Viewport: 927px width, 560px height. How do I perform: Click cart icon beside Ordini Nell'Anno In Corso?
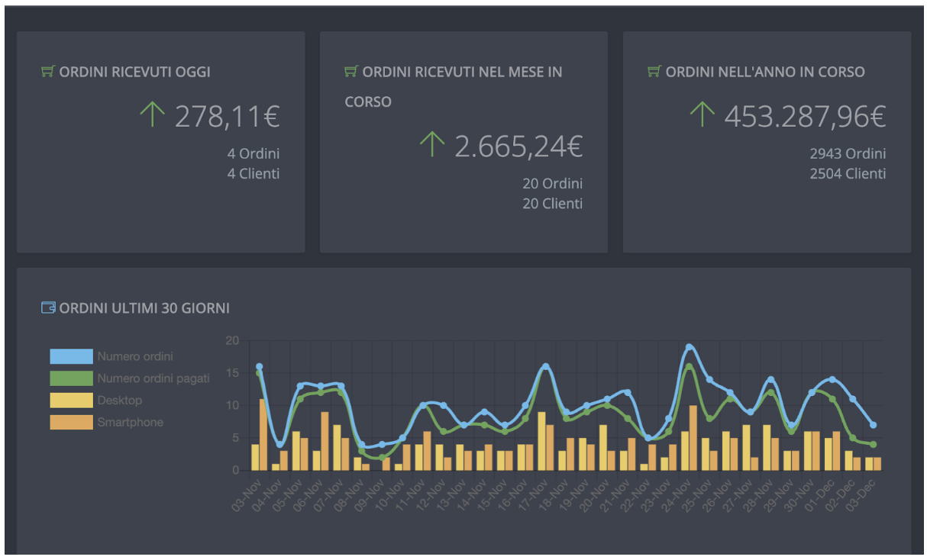click(x=654, y=72)
